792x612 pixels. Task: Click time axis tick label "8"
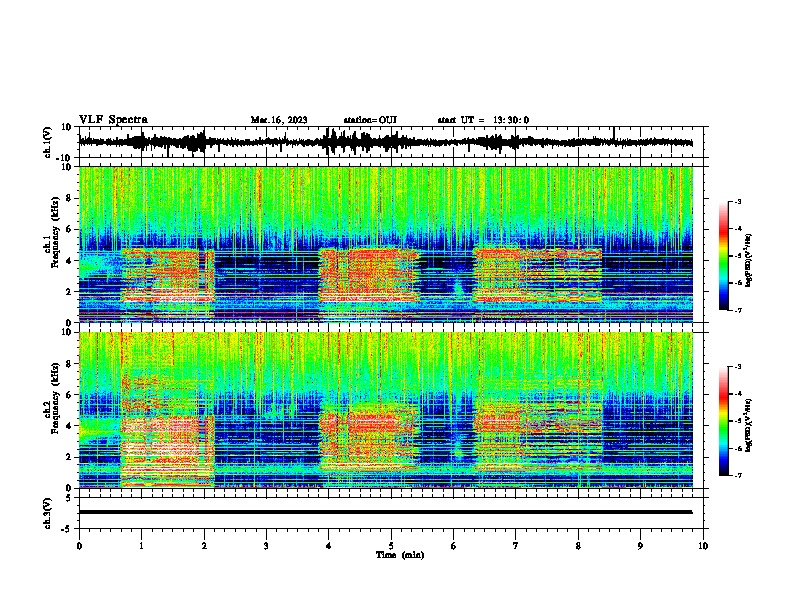pyautogui.click(x=578, y=546)
